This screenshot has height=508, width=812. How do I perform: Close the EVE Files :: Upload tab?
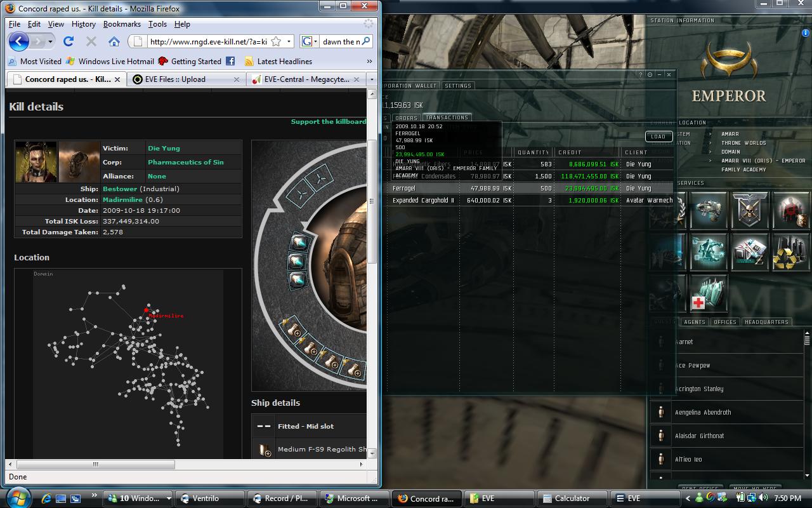[237, 79]
